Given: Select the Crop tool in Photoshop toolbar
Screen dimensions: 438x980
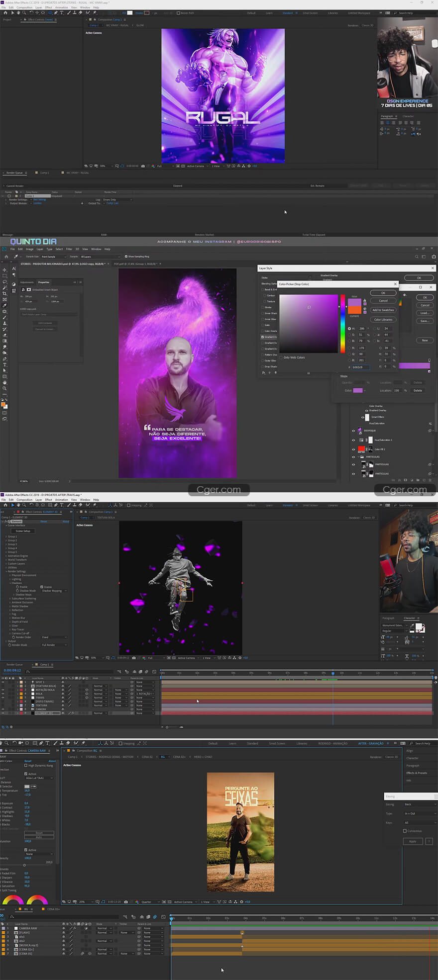Looking at the screenshot, I should tap(4, 293).
